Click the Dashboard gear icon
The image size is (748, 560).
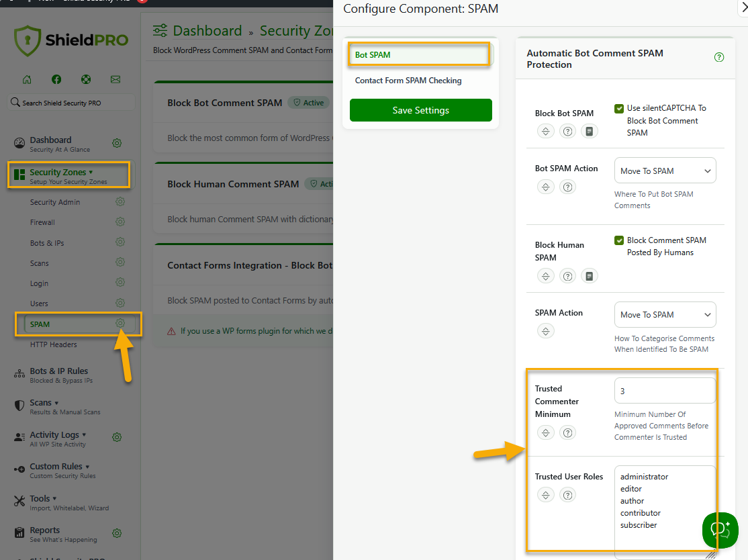117,143
